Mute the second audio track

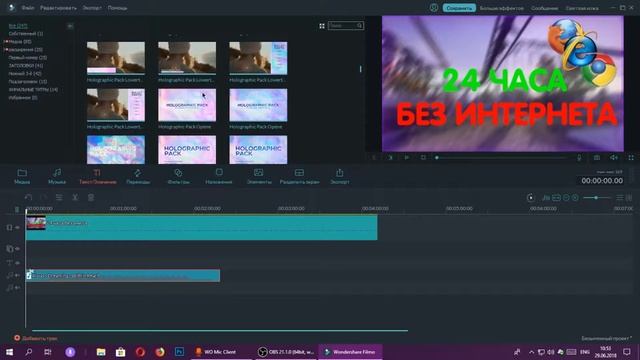[x=18, y=288]
